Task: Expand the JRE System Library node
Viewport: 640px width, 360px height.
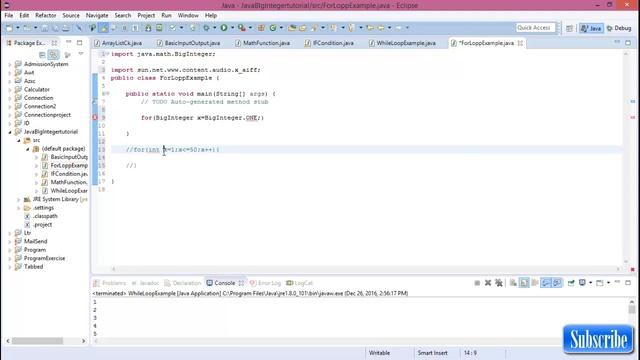Action: (19, 200)
